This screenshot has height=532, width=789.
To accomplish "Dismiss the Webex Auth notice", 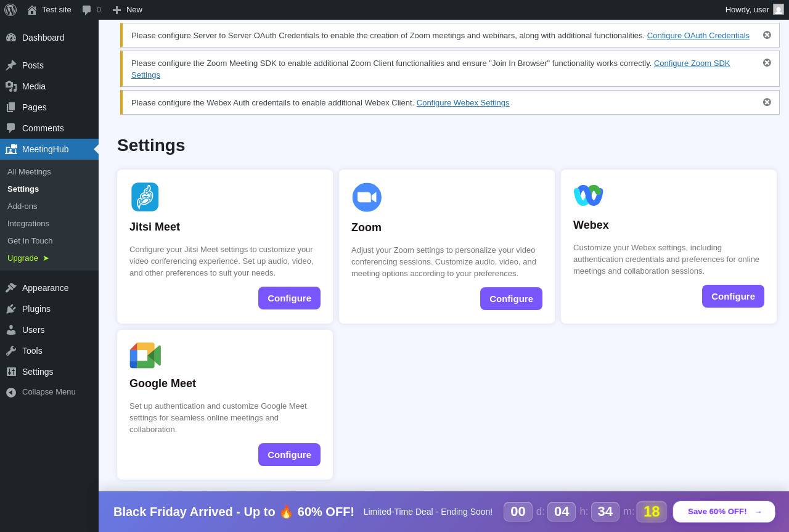I will coord(767,102).
